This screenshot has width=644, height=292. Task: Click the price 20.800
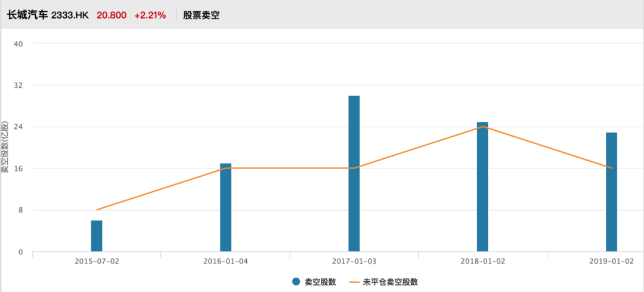tap(112, 16)
